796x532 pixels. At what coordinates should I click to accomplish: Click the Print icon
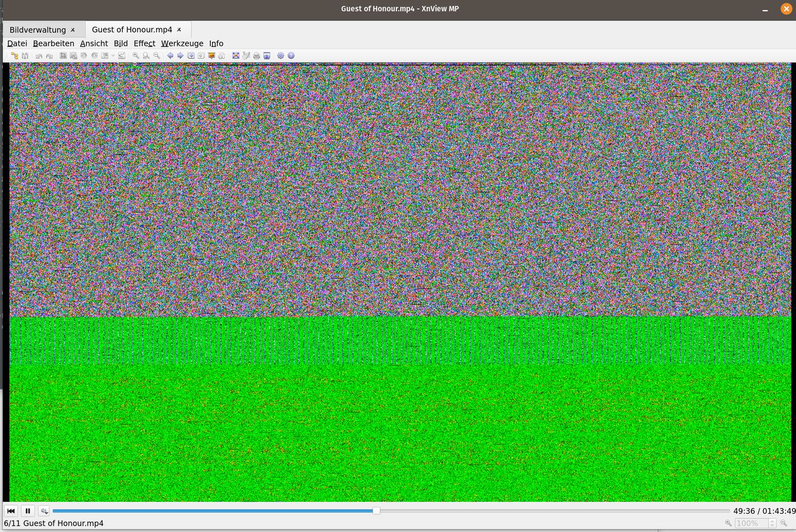[x=256, y=55]
